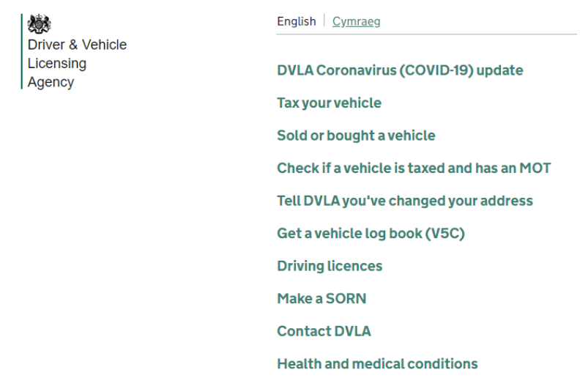
Task: Click the Driver & Vehicle logo text
Action: [x=77, y=45]
